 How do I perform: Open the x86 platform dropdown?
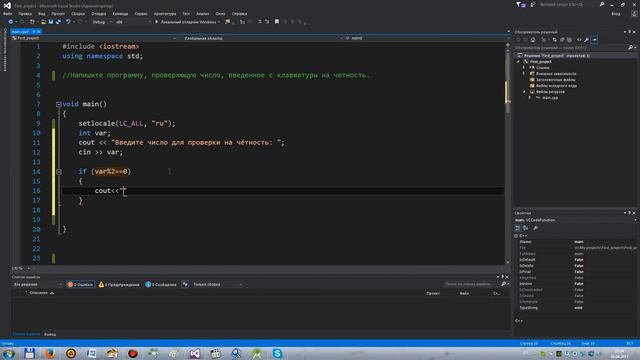[x=133, y=22]
